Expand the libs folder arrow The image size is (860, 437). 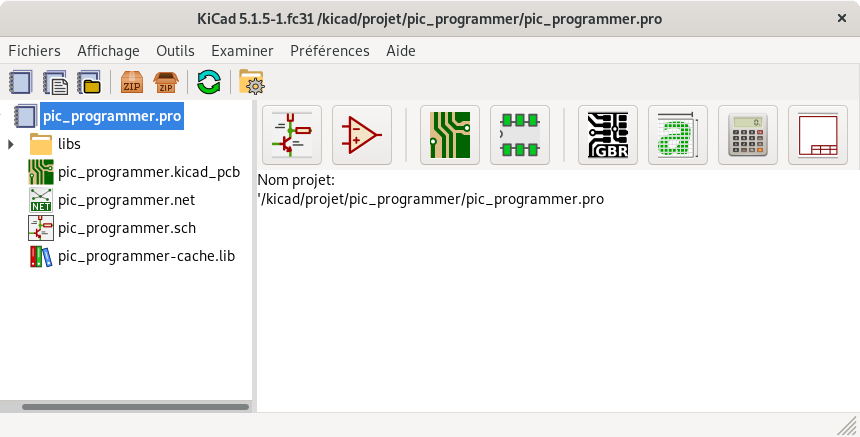(x=11, y=144)
